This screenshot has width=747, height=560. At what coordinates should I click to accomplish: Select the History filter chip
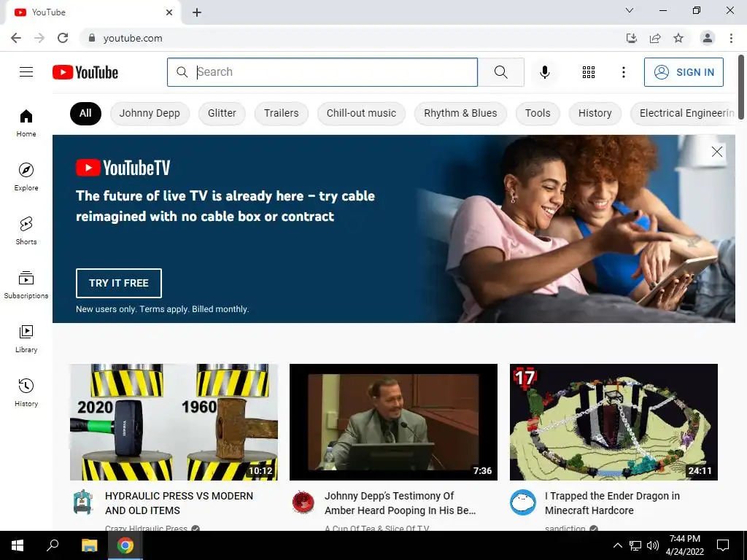pyautogui.click(x=595, y=113)
